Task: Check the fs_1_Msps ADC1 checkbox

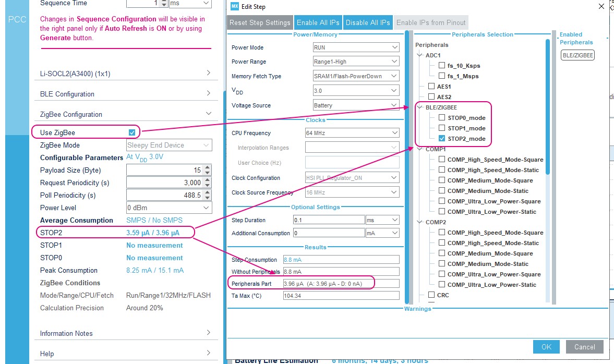Action: tap(442, 76)
